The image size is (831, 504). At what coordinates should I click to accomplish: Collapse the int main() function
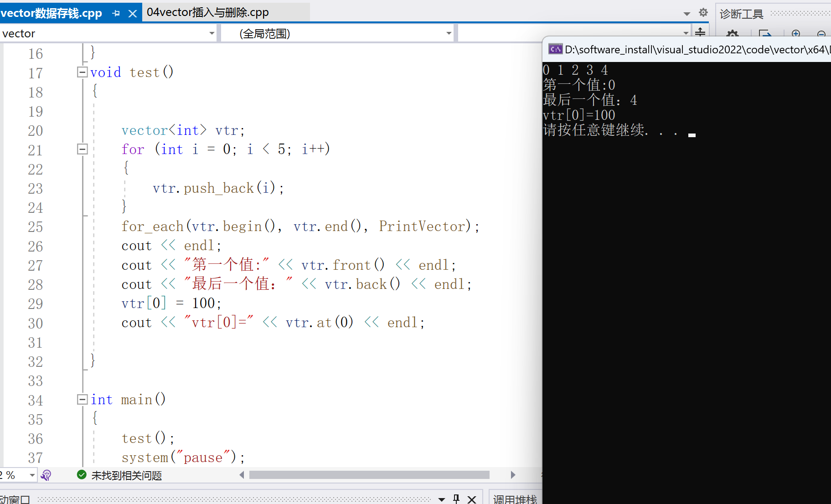coord(82,399)
